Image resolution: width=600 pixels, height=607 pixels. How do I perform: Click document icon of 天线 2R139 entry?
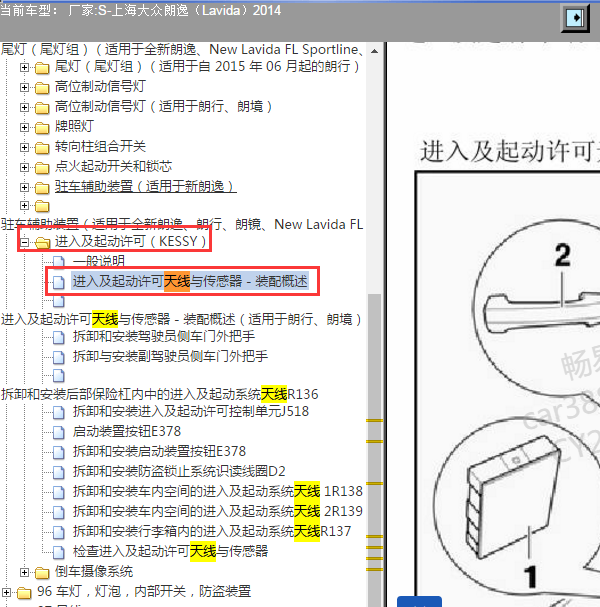[x=58, y=512]
